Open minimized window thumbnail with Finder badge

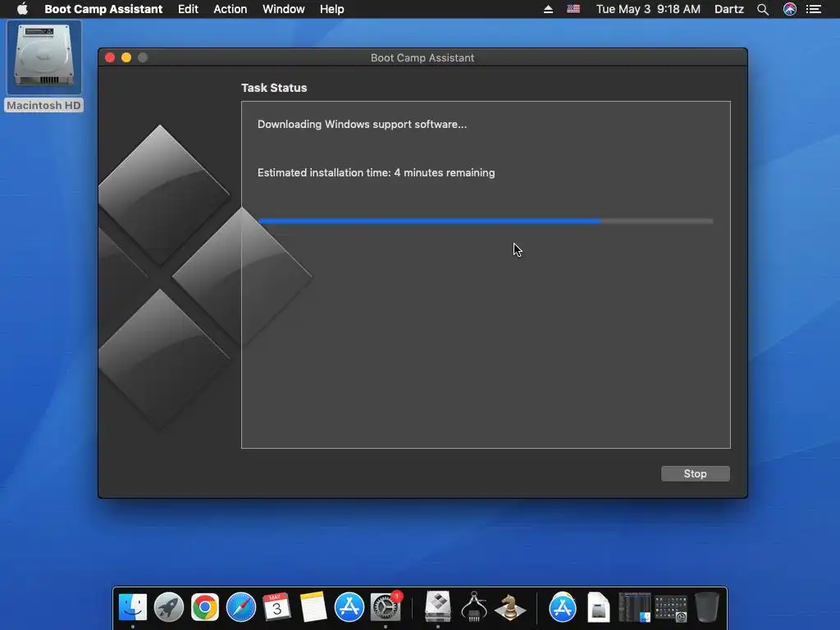(x=635, y=607)
